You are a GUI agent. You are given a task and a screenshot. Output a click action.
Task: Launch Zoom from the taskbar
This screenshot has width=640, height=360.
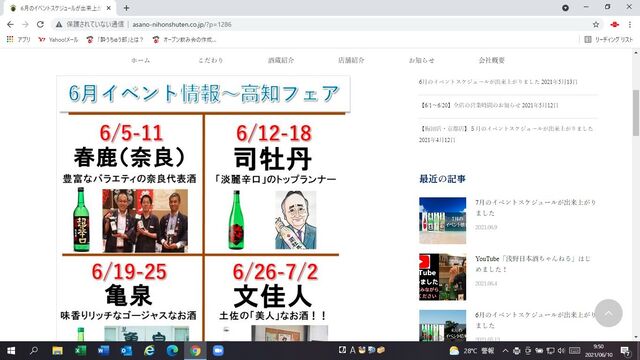pos(218,351)
